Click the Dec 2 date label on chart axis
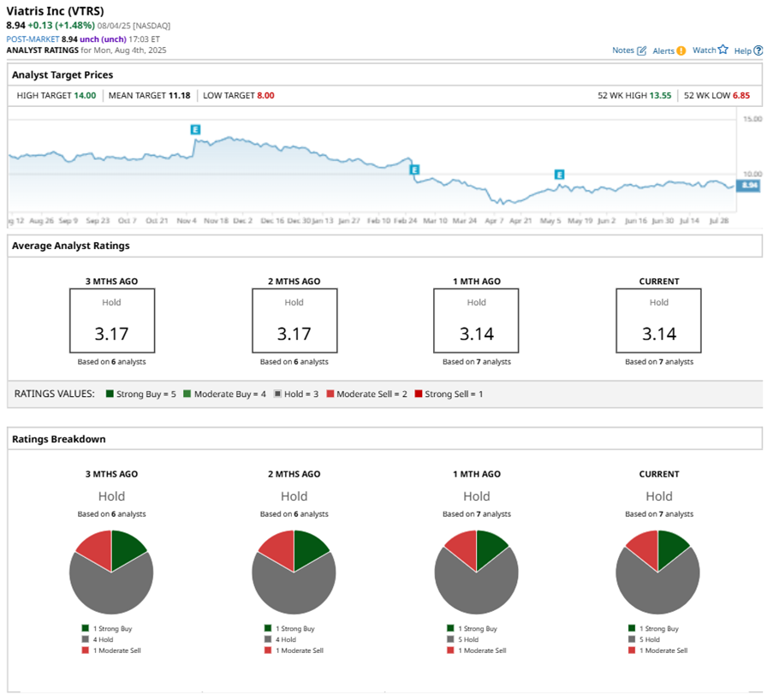The height and width of the screenshot is (700, 773). [242, 221]
